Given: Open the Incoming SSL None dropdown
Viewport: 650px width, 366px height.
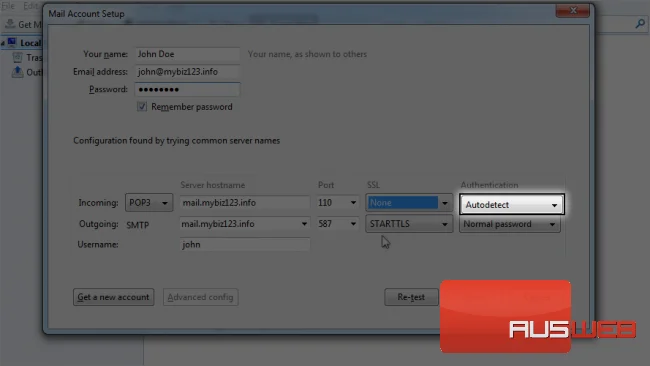Looking at the screenshot, I should click(x=409, y=203).
